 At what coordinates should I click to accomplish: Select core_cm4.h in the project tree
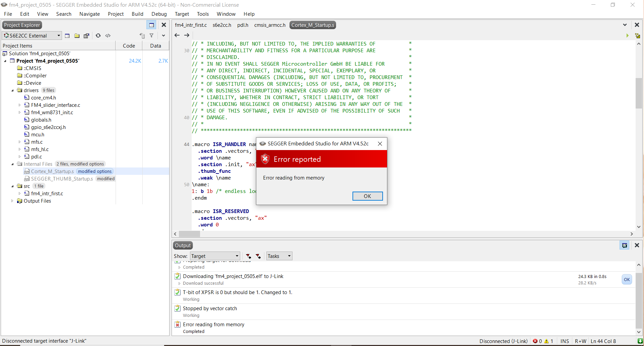pyautogui.click(x=44, y=98)
